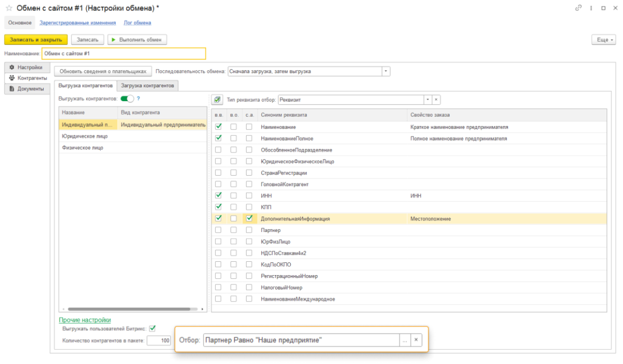Select the РегистрационныйНомер row
This screenshot has width=623, height=364.
pyautogui.click(x=409, y=276)
